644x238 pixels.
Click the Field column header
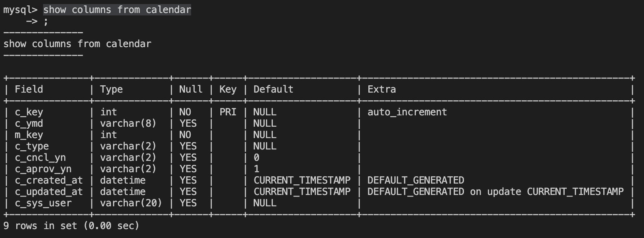coord(29,89)
